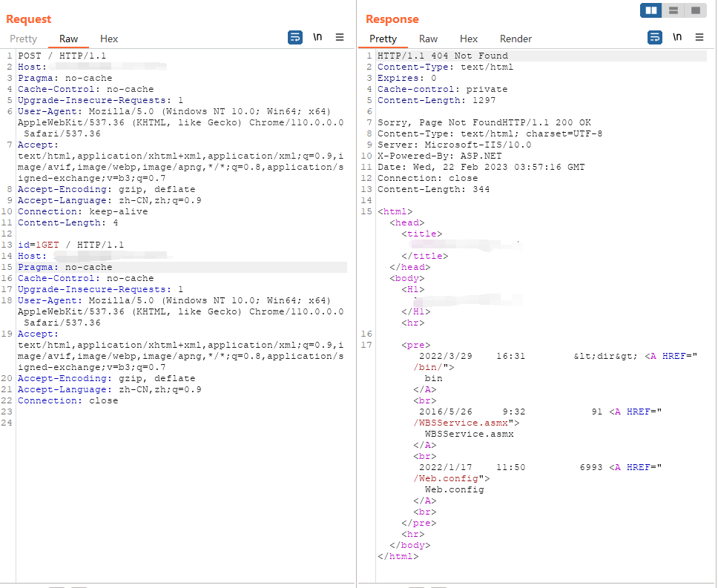Click 'HTTP/1.1 404 Not Found' status line
This screenshot has width=718, height=588.
coord(443,56)
